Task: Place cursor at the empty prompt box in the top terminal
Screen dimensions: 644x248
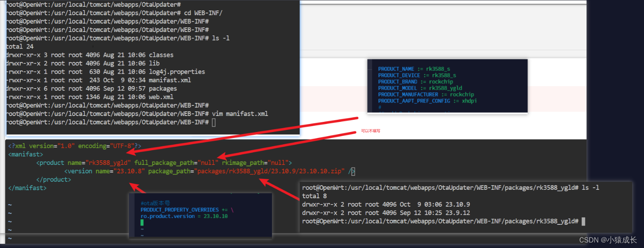Action: coord(214,122)
